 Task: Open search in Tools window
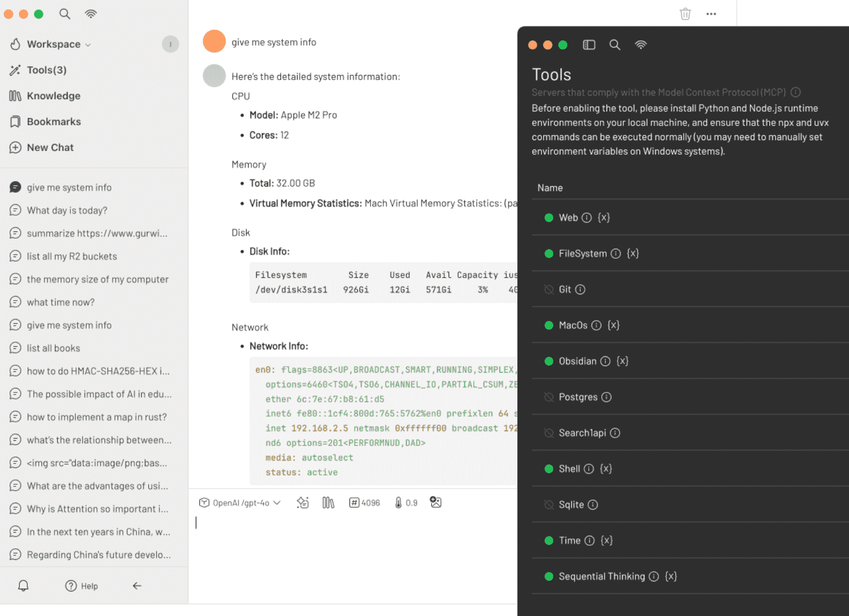point(615,45)
